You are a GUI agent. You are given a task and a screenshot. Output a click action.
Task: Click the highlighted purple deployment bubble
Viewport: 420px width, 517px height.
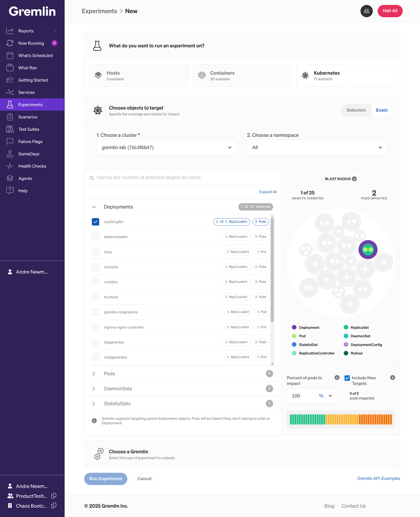point(368,249)
